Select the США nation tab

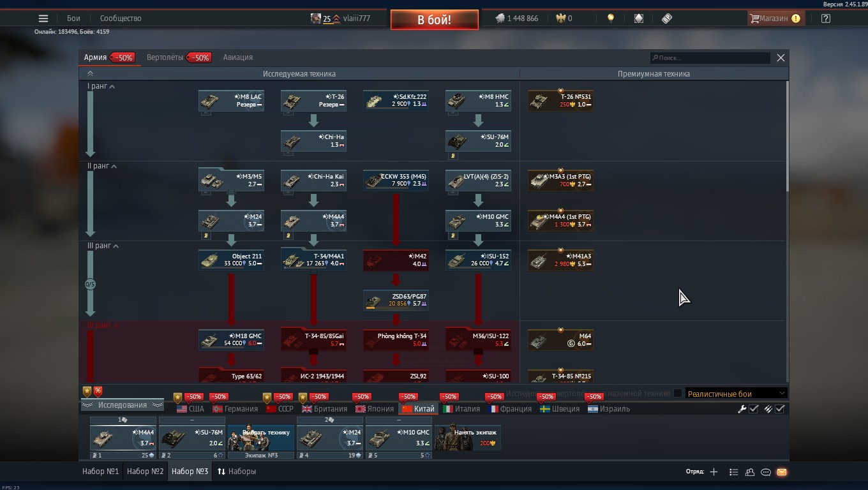[x=190, y=409]
